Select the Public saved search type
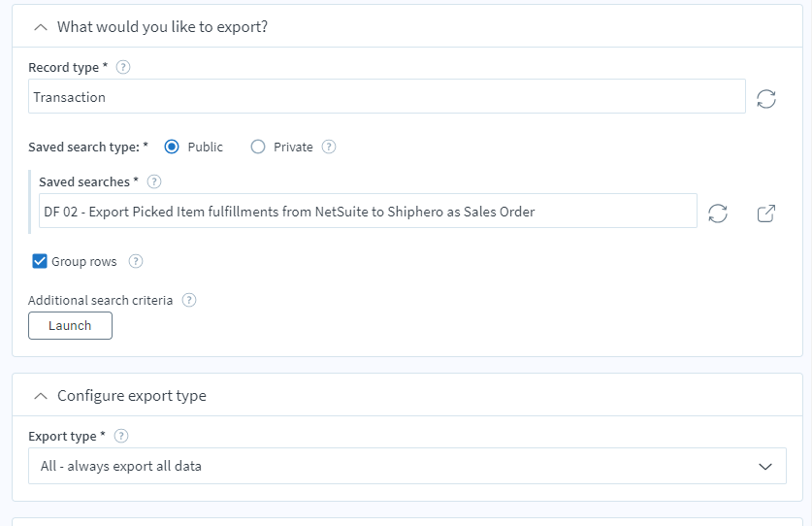812x526 pixels. pyautogui.click(x=173, y=148)
